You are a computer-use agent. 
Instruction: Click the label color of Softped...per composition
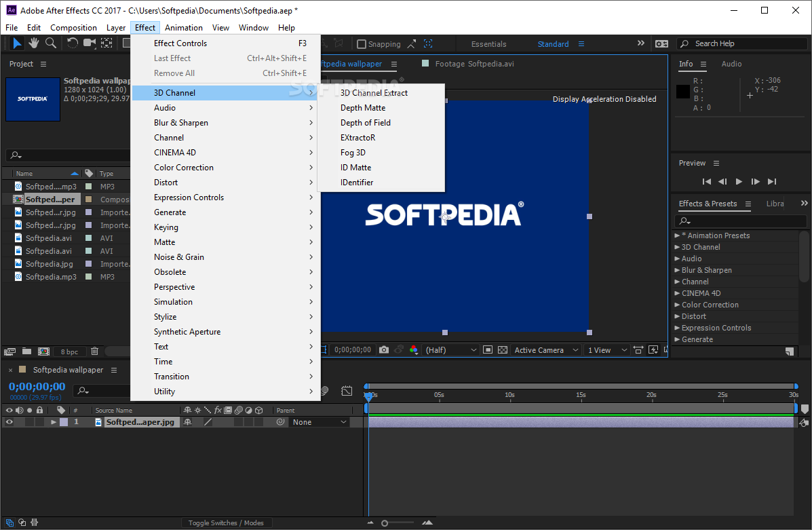pyautogui.click(x=89, y=200)
